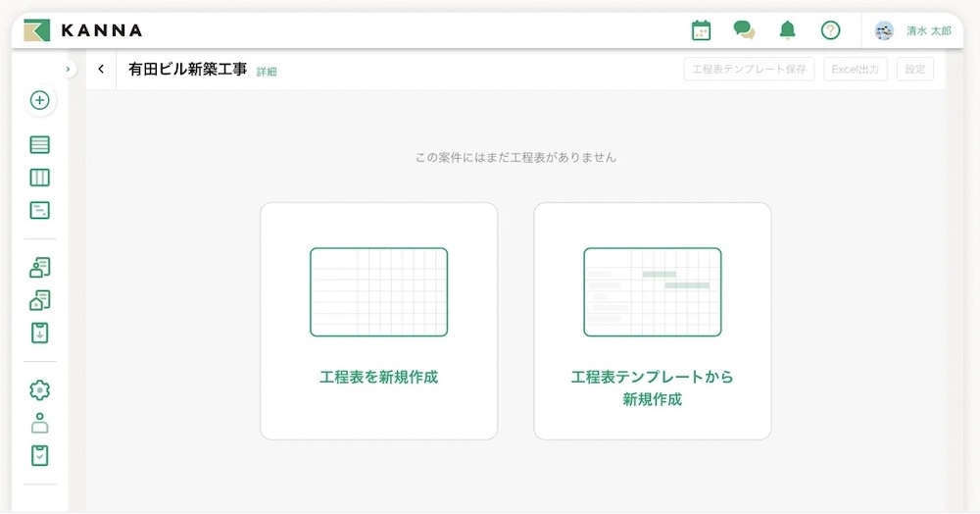Image resolution: width=980 pixels, height=514 pixels.
Task: Click the clipboard checkmark icon in sidebar
Action: (x=39, y=455)
